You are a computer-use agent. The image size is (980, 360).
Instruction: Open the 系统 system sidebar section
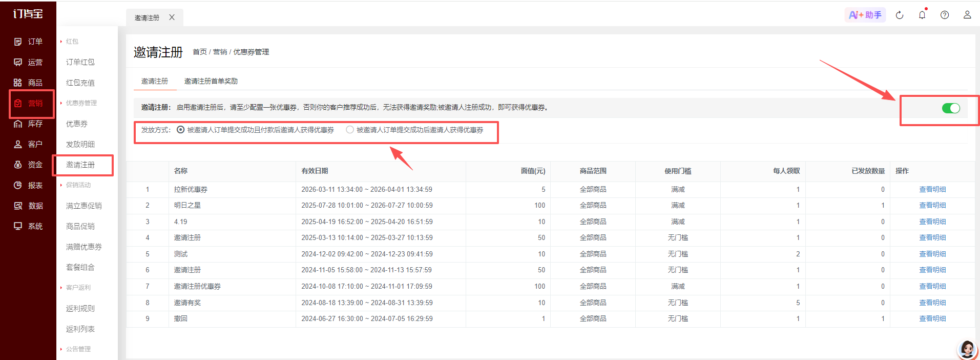pos(28,226)
